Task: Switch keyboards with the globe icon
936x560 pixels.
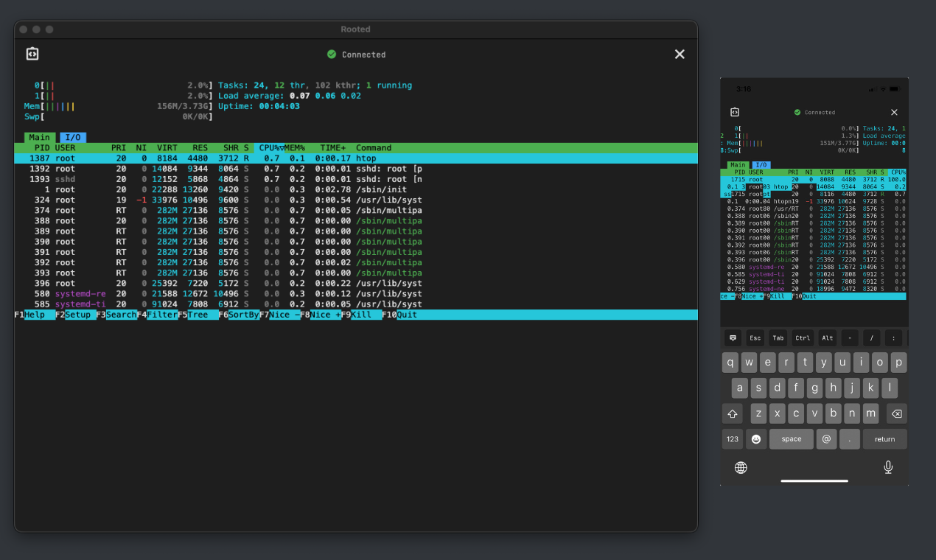Action: 741,467
